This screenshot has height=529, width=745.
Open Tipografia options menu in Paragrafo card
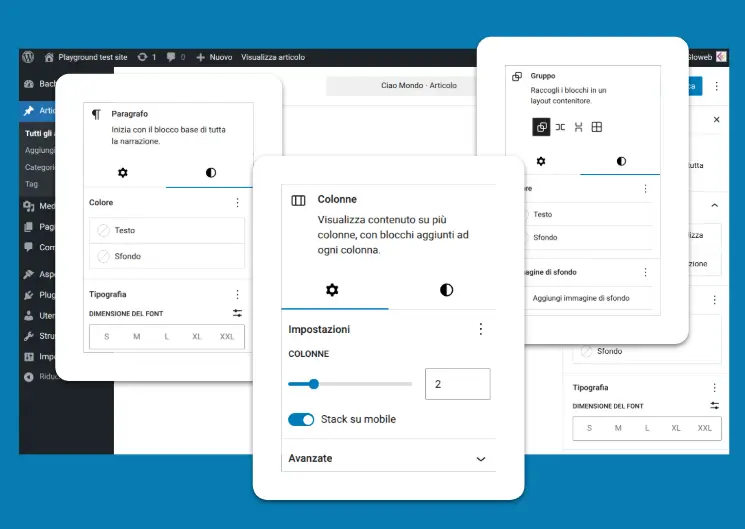pos(237,294)
